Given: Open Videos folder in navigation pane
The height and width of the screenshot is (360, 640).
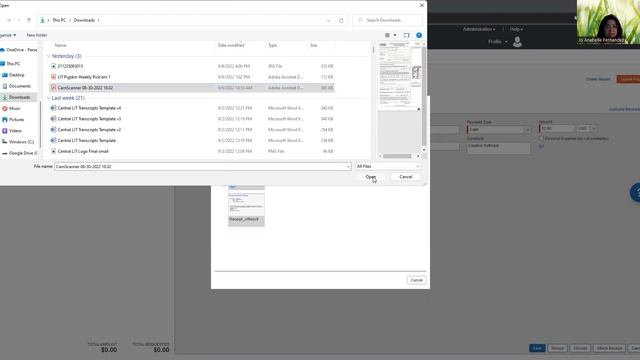Looking at the screenshot, I should pyautogui.click(x=15, y=131).
